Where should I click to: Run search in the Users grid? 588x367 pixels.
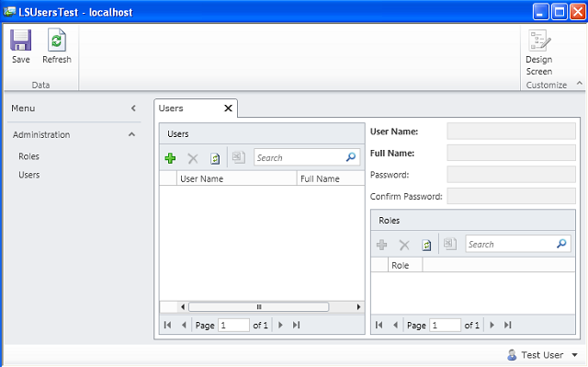click(x=351, y=157)
